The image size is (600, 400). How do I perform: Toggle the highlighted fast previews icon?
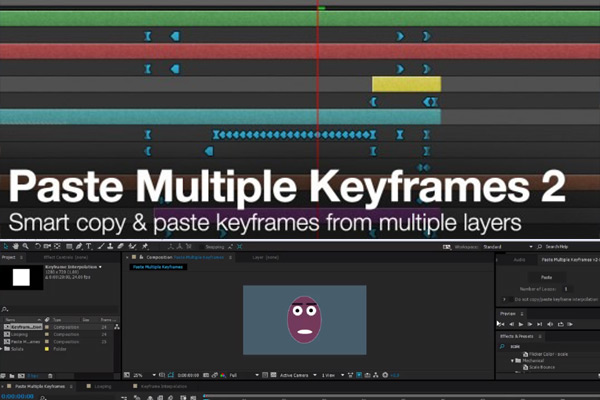tap(359, 375)
